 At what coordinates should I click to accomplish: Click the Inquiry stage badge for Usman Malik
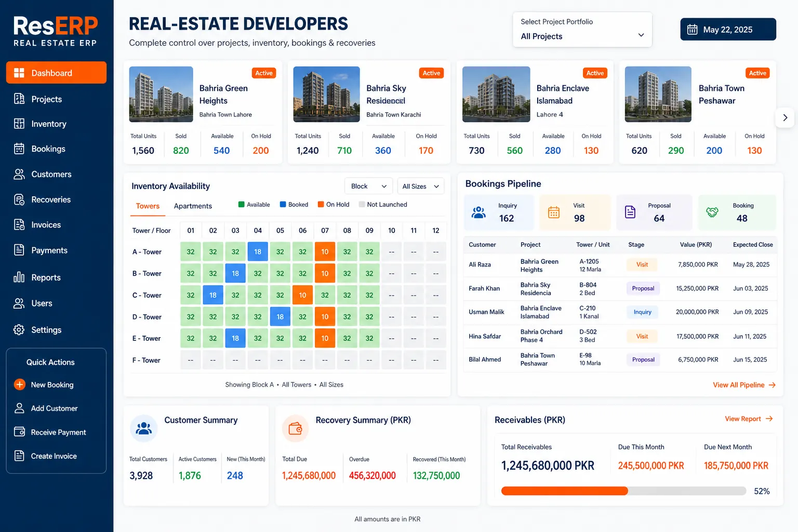(643, 312)
